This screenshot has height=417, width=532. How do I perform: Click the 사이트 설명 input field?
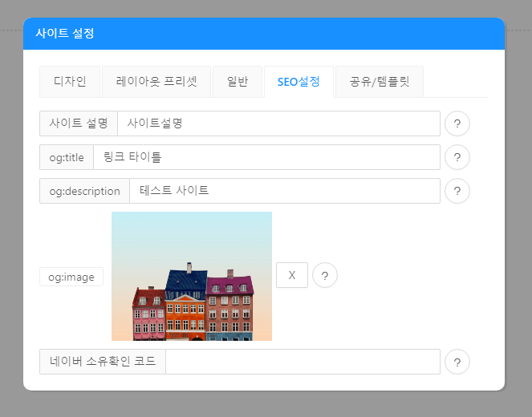tap(278, 123)
